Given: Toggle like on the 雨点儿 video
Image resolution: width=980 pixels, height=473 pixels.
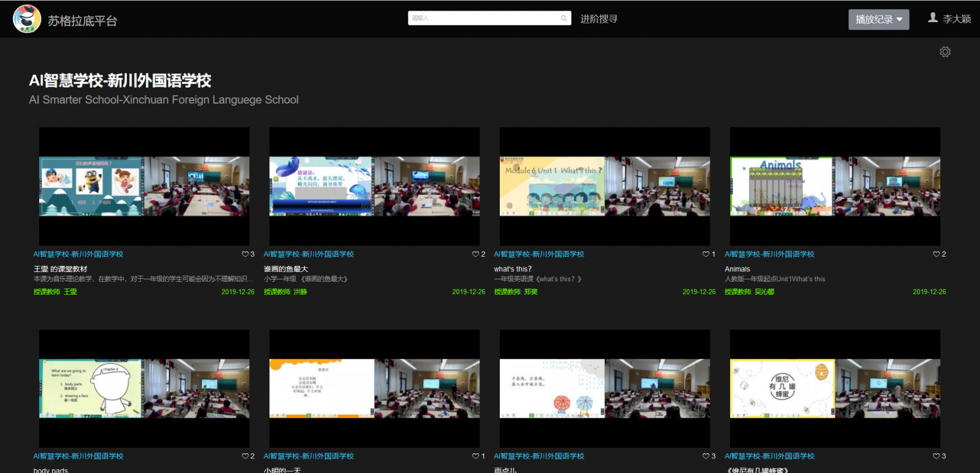Looking at the screenshot, I should [706, 456].
